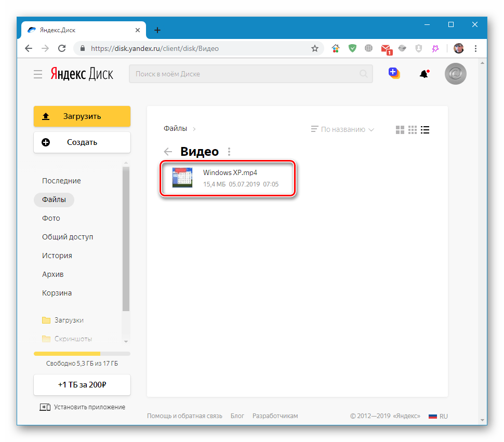The image size is (504, 442).
Task: Switch to list view
Action: coord(425,130)
